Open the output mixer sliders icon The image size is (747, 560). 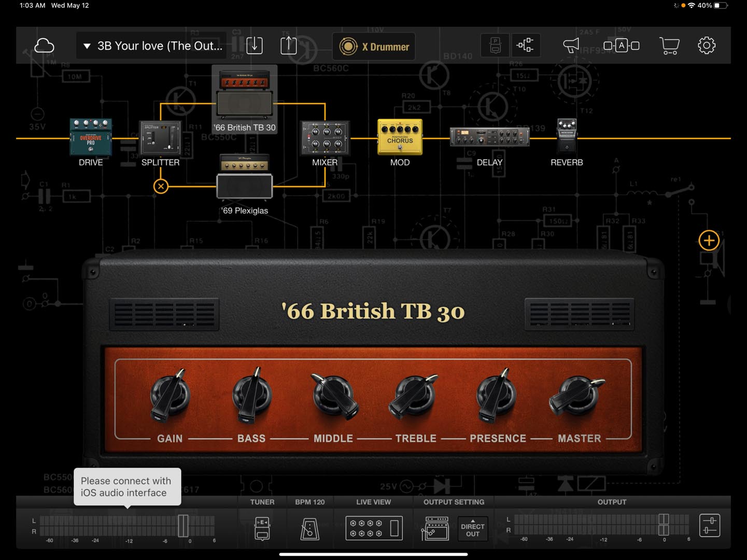(710, 525)
